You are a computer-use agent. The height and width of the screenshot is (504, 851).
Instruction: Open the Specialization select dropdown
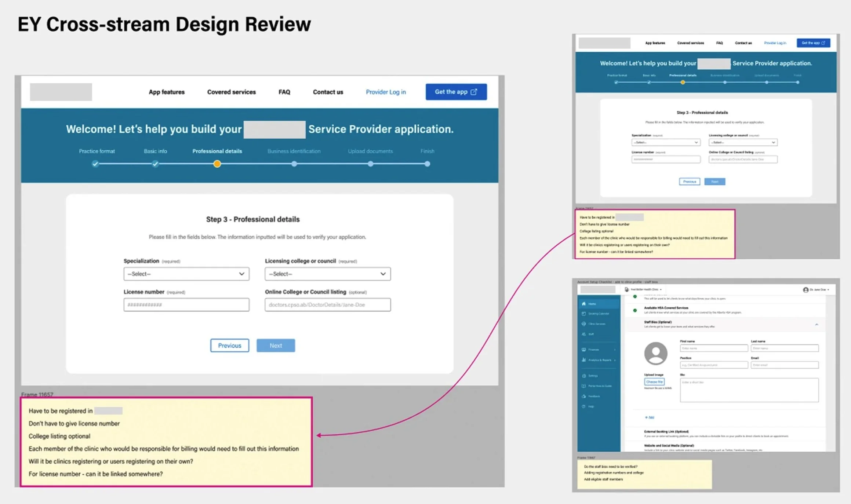pyautogui.click(x=186, y=274)
